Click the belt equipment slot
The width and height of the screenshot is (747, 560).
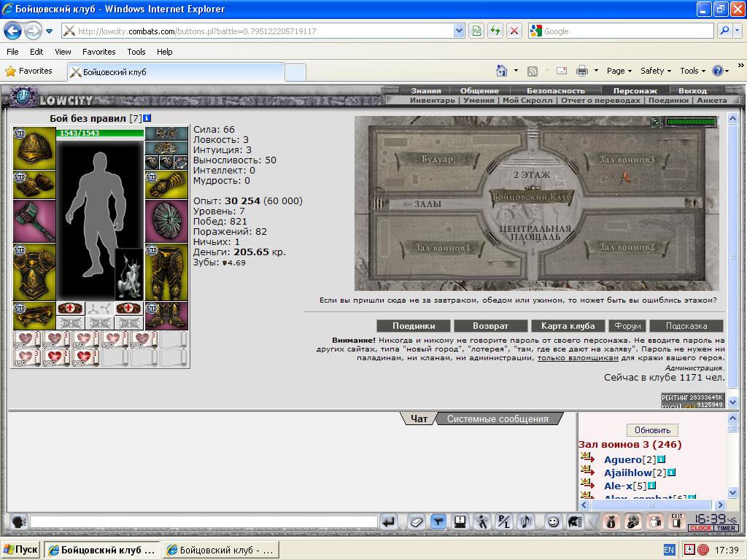(x=34, y=316)
